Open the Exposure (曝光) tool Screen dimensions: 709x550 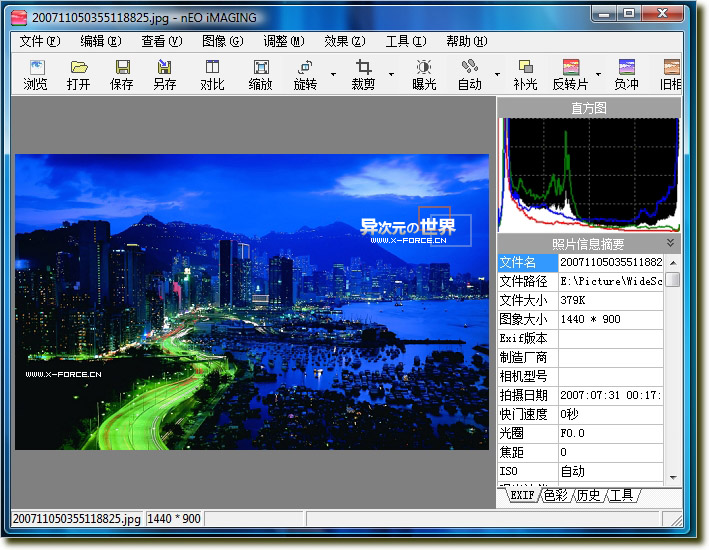(424, 75)
